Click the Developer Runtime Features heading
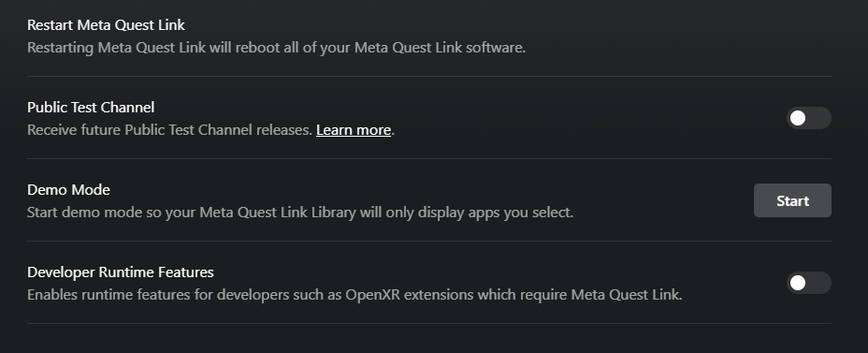Image resolution: width=868 pixels, height=353 pixels. 121,272
